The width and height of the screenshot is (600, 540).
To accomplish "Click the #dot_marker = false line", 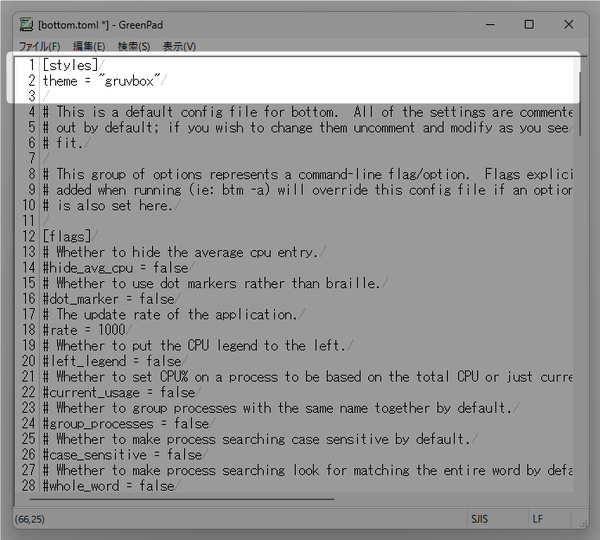I will (111, 299).
